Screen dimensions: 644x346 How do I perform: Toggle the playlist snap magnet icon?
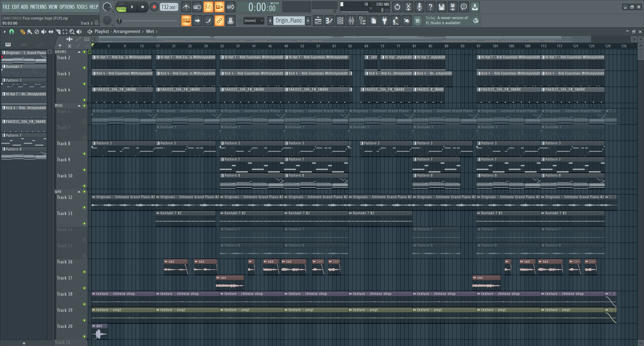click(x=12, y=32)
